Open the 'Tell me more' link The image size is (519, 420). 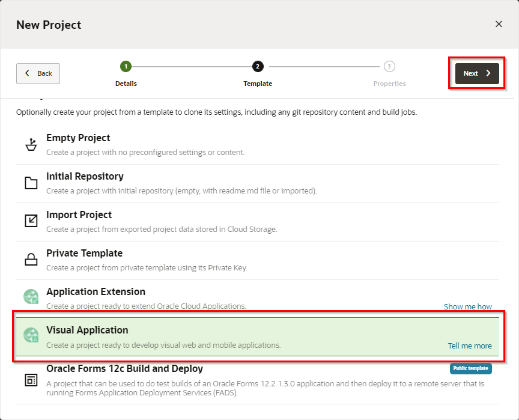point(470,345)
